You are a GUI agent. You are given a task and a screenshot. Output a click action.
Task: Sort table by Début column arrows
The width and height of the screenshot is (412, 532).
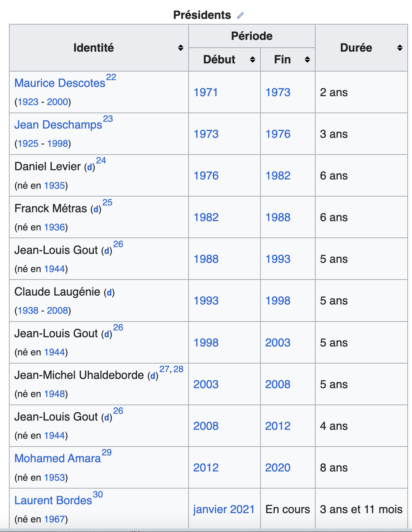(253, 59)
